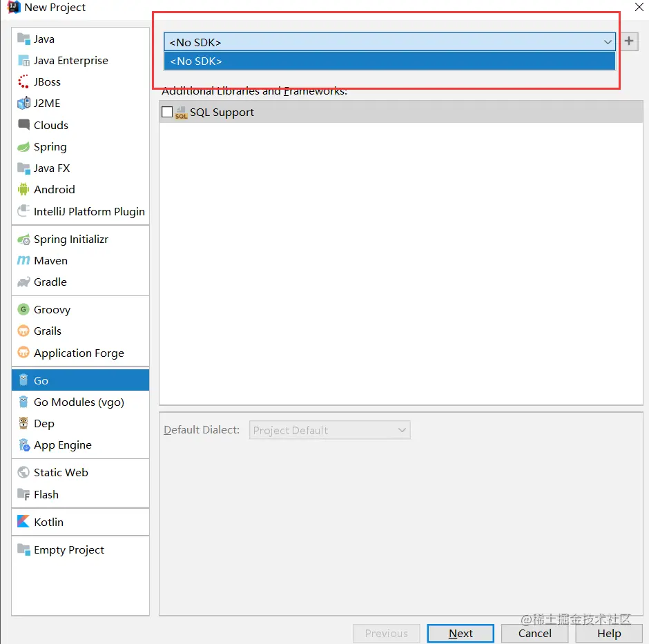
Task: Pick the Flash folder icon
Action: (23, 494)
